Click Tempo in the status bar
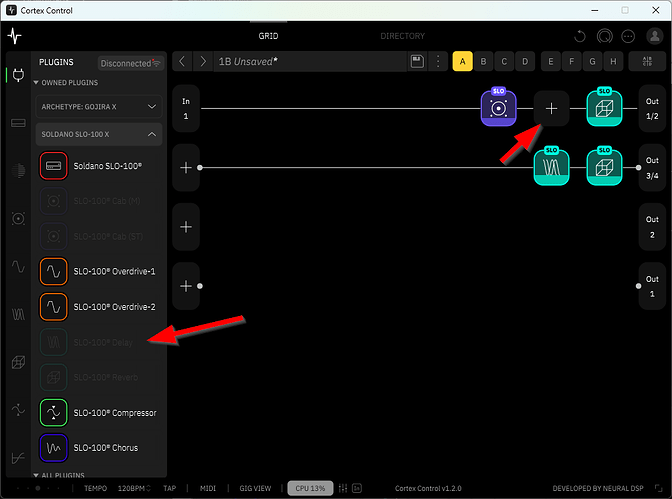Screen dimensions: 672x499 tap(95, 488)
